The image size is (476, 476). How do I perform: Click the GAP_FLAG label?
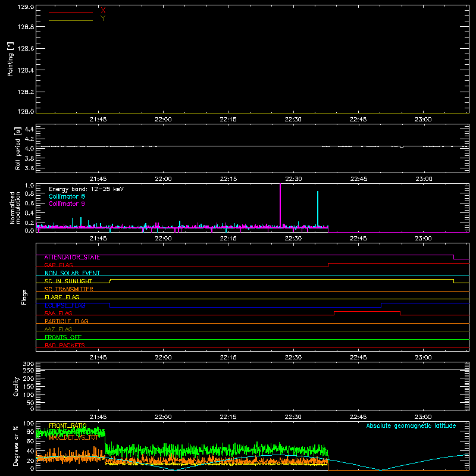(x=58, y=265)
